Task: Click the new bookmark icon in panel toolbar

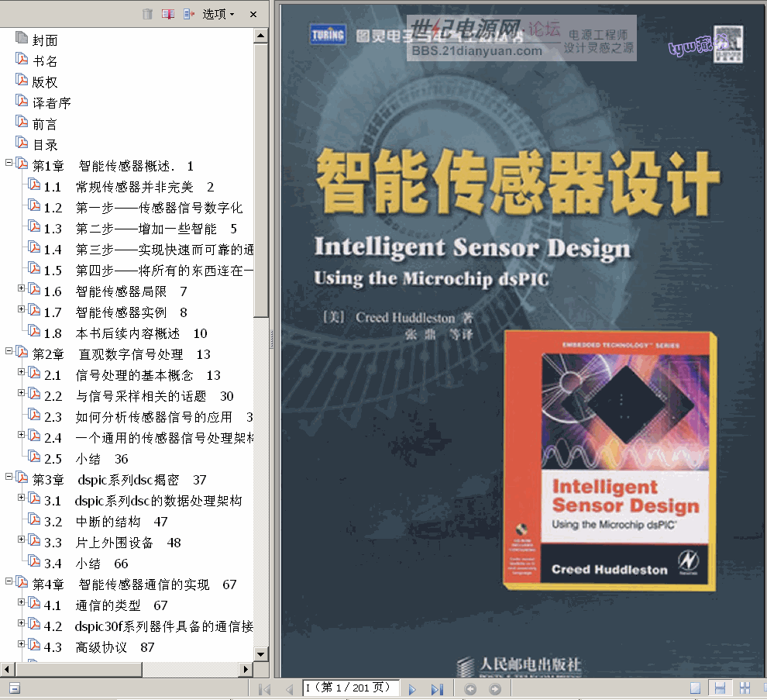Action: pos(168,14)
